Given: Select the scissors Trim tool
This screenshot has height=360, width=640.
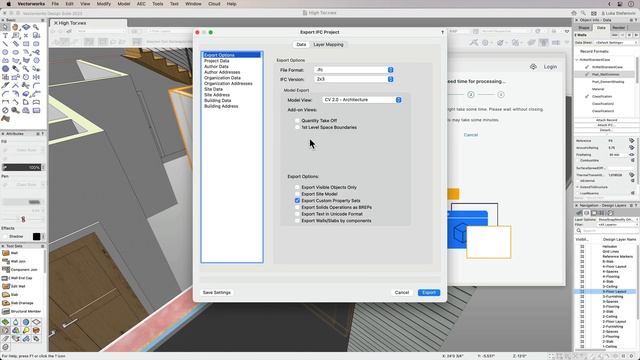Looking at the screenshot, I should point(16,85).
